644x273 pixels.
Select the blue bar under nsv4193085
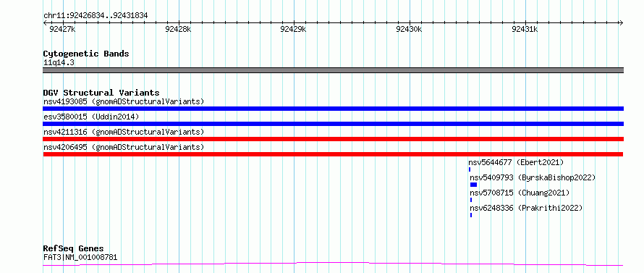[333, 109]
